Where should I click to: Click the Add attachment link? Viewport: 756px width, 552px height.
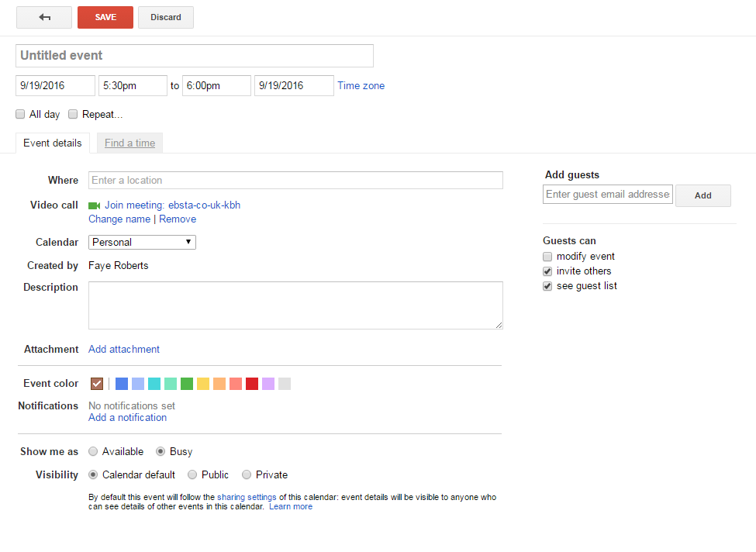pyautogui.click(x=124, y=350)
